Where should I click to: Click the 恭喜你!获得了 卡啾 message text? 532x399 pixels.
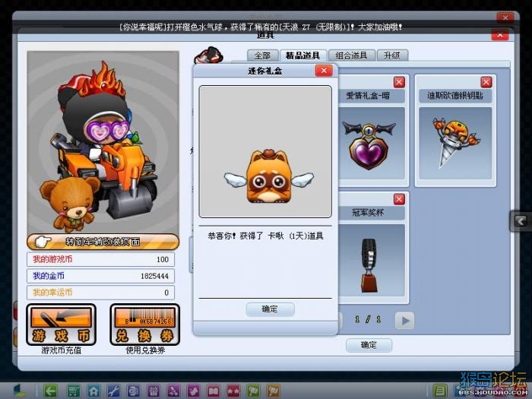click(265, 236)
